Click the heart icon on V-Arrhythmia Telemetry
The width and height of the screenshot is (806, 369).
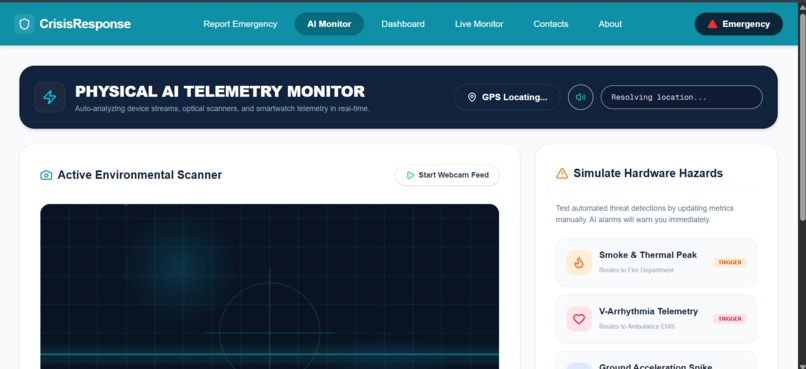[579, 319]
